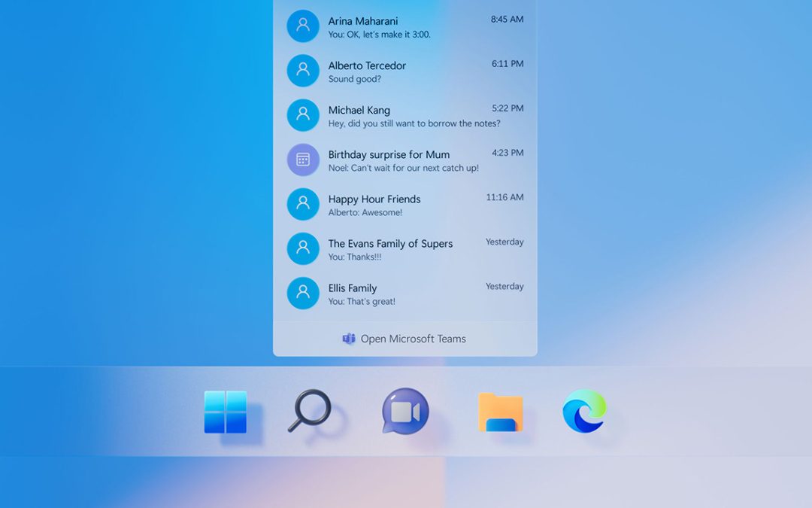
Task: Select the Birthday surprise for Mum chat
Action: (391, 160)
